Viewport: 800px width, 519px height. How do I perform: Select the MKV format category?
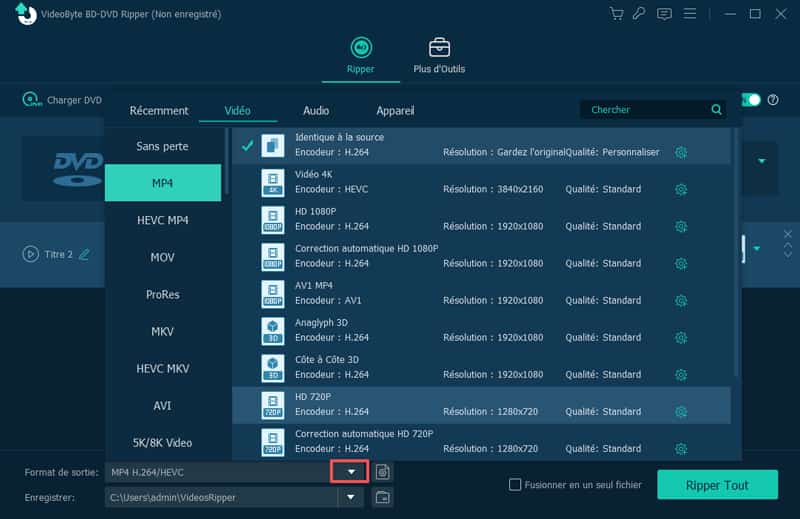[x=163, y=331]
